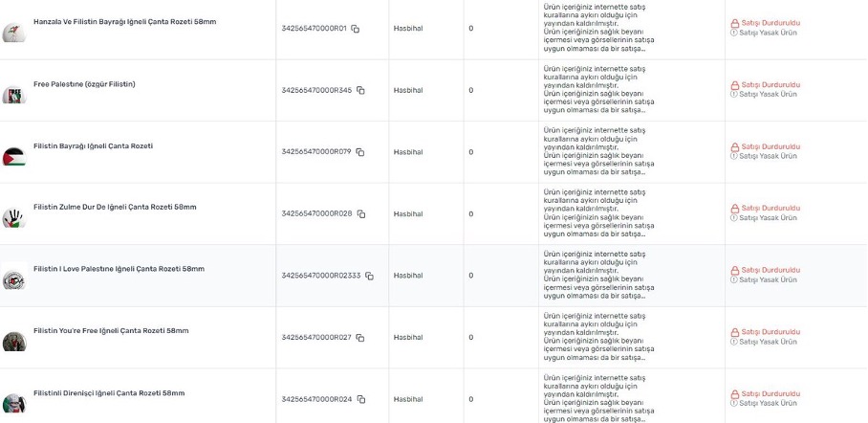Open the Free Palestine (özgür Filistin) product link
This screenshot has height=423, width=868.
[84, 84]
